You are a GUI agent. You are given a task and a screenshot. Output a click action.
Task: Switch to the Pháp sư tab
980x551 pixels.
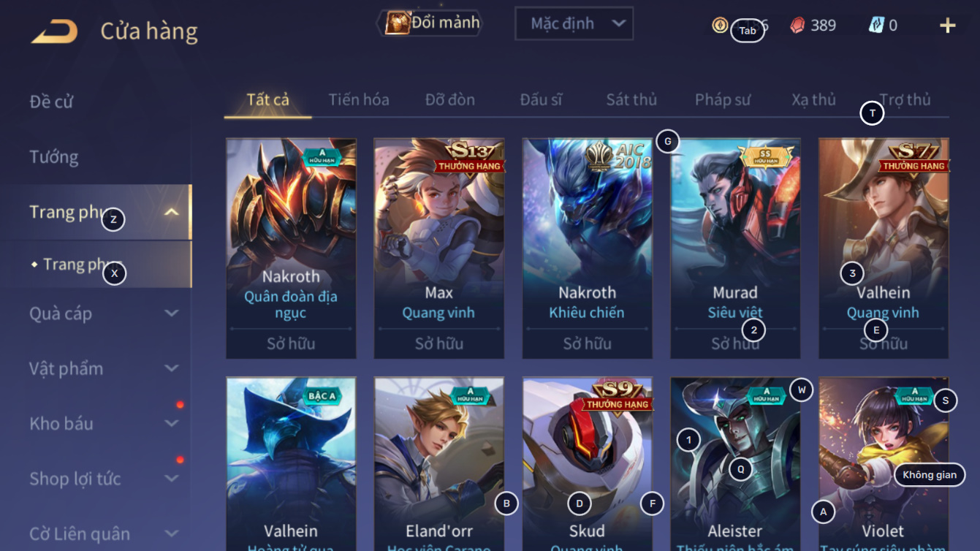722,100
